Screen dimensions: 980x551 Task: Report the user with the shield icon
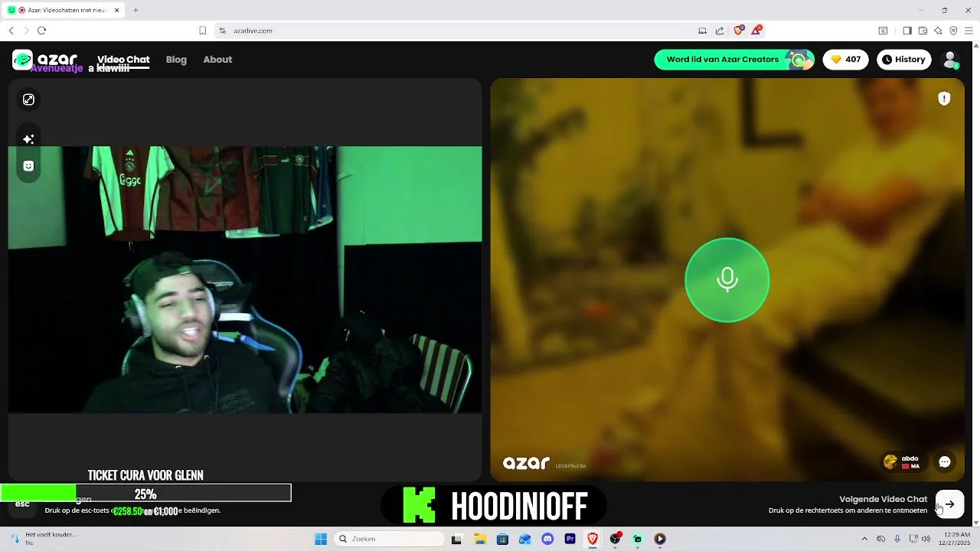[944, 98]
